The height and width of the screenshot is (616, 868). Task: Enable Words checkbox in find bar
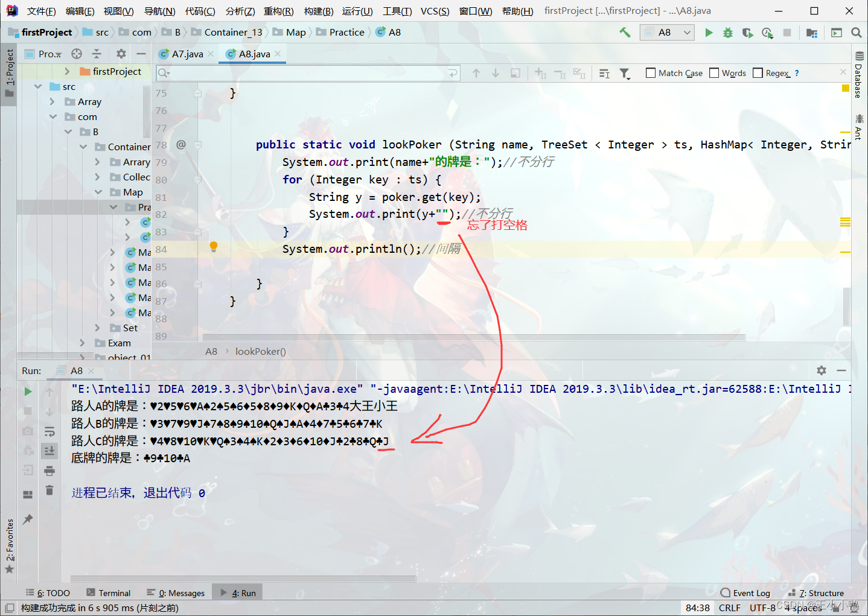pyautogui.click(x=714, y=73)
